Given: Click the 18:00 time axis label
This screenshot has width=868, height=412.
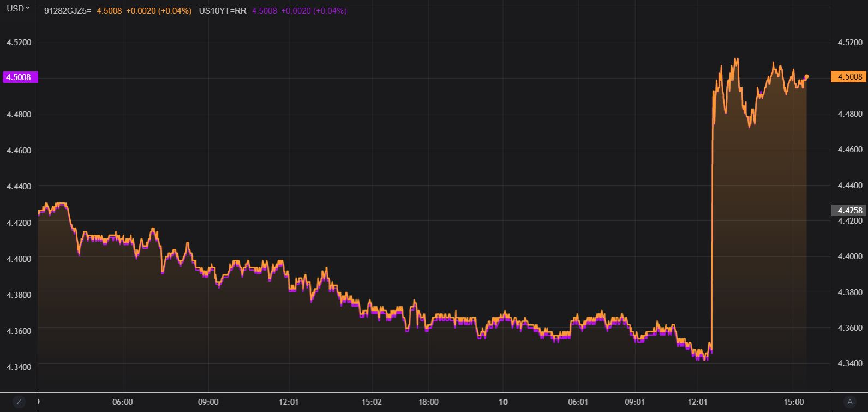Looking at the screenshot, I should pos(428,402).
